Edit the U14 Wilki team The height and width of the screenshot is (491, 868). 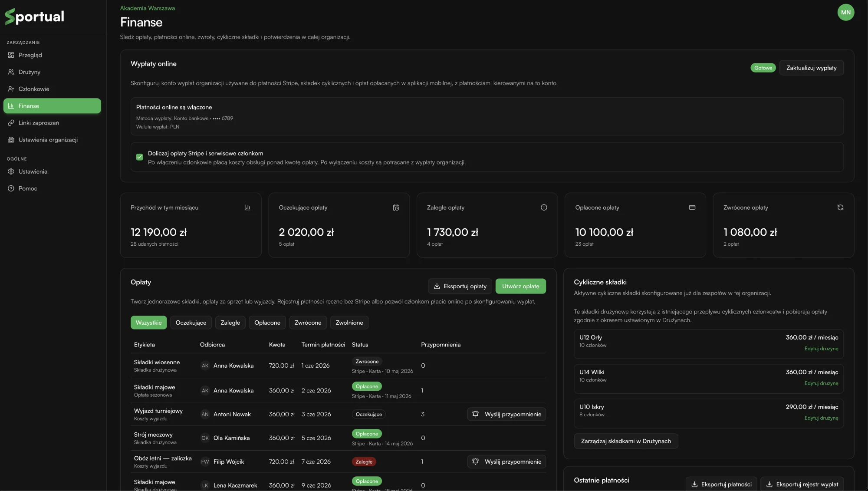tap(821, 383)
